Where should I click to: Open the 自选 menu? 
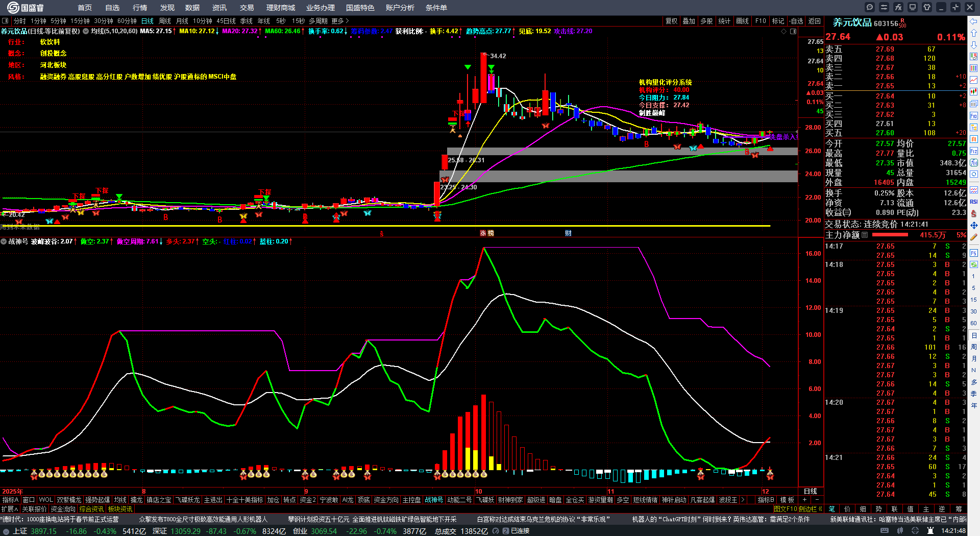(x=112, y=8)
